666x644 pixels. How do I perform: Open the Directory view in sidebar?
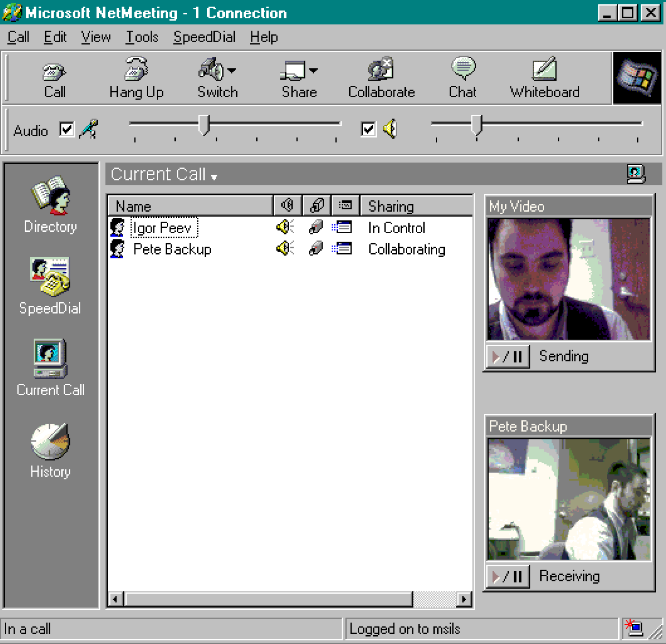(51, 205)
